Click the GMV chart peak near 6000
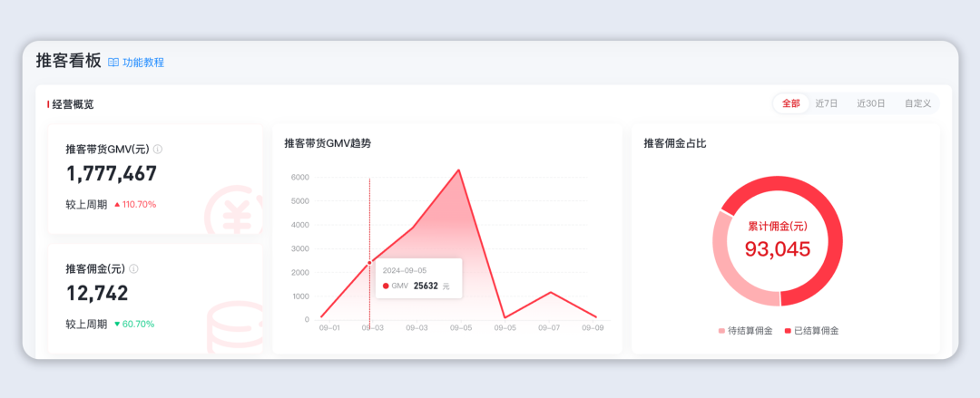Screen dimensions: 980x398 point(458,170)
